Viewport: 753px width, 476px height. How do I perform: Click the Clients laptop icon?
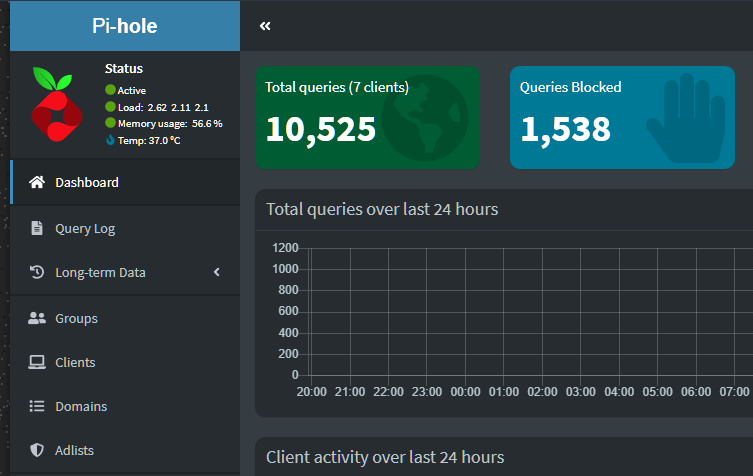(x=37, y=362)
